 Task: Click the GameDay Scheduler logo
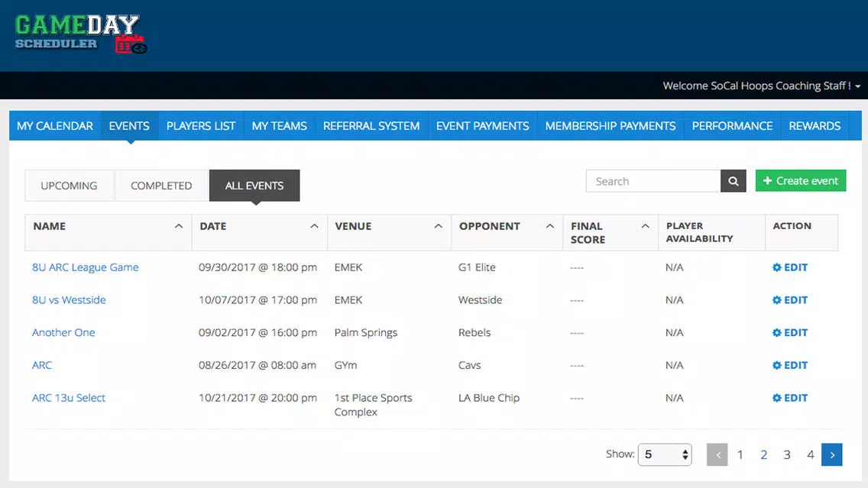click(81, 34)
